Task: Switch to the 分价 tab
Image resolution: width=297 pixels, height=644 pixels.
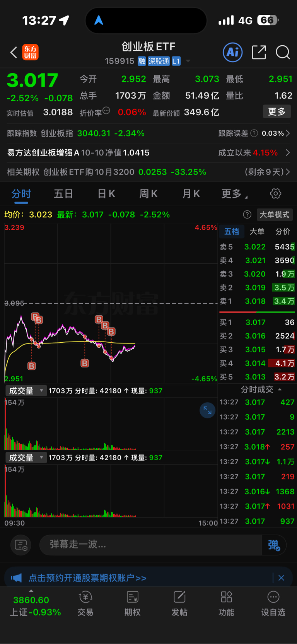Action: click(283, 232)
